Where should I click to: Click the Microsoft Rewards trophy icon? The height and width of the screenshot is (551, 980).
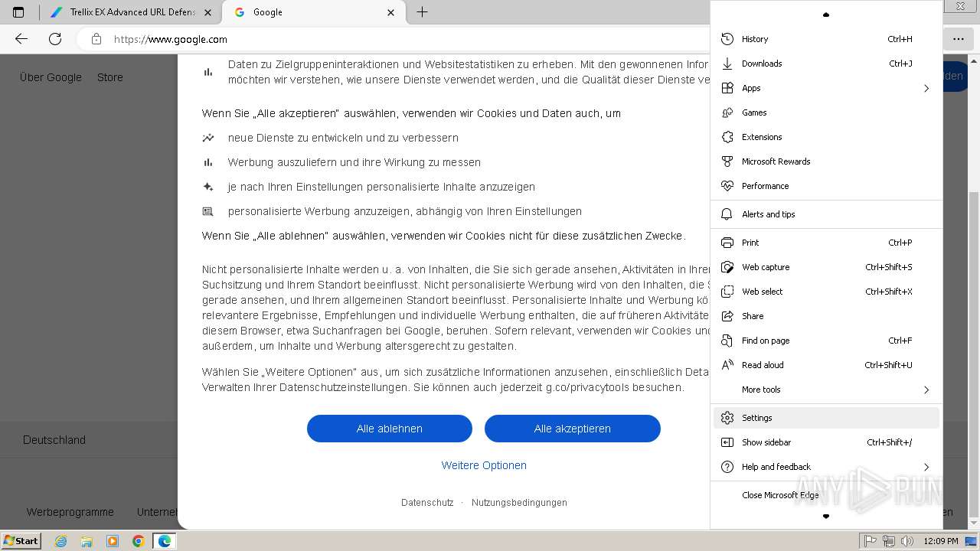point(727,161)
